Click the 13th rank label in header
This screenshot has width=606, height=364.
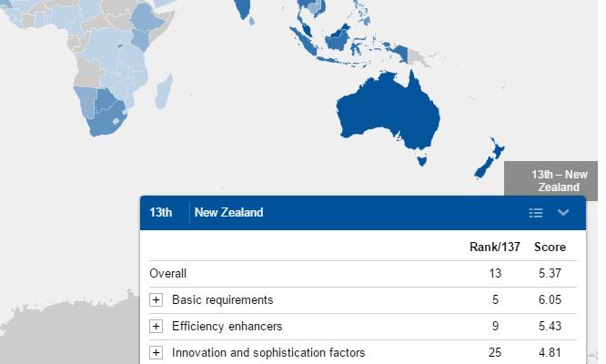(161, 213)
